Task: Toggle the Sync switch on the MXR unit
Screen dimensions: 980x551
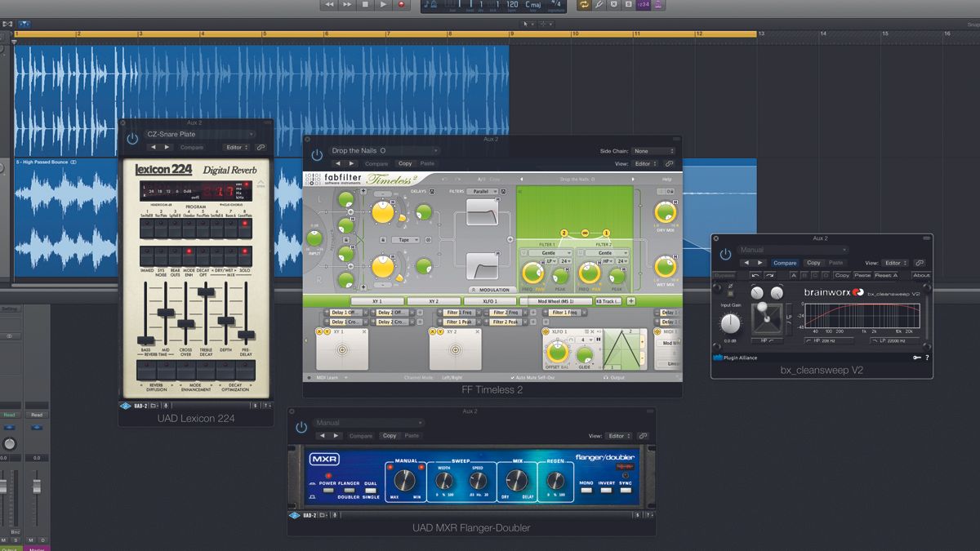Action: [626, 491]
